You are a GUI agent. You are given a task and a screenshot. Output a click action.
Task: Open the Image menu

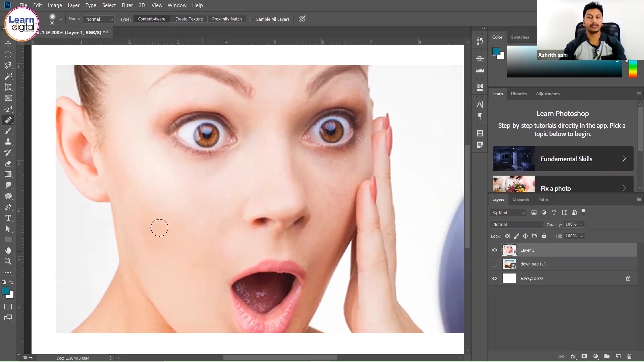pyautogui.click(x=55, y=5)
